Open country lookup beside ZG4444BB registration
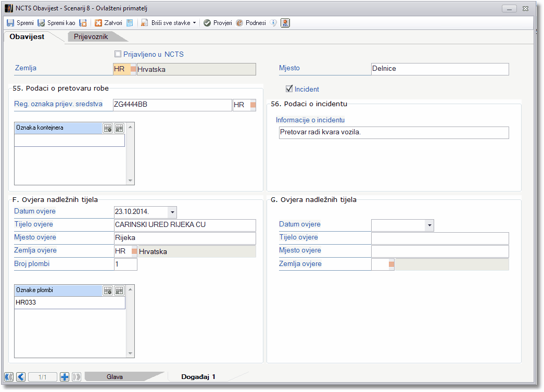Viewport: 544px width, 392px height. click(x=253, y=105)
